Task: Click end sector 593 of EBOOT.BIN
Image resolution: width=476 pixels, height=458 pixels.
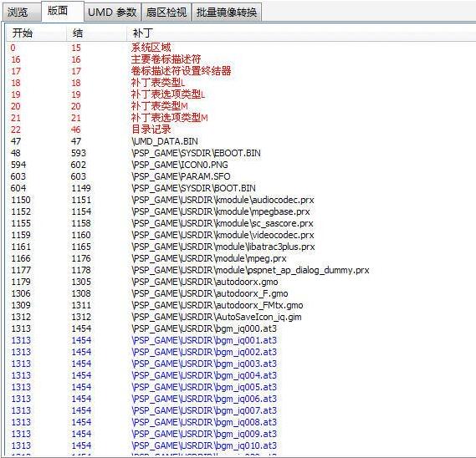Action: click(79, 153)
